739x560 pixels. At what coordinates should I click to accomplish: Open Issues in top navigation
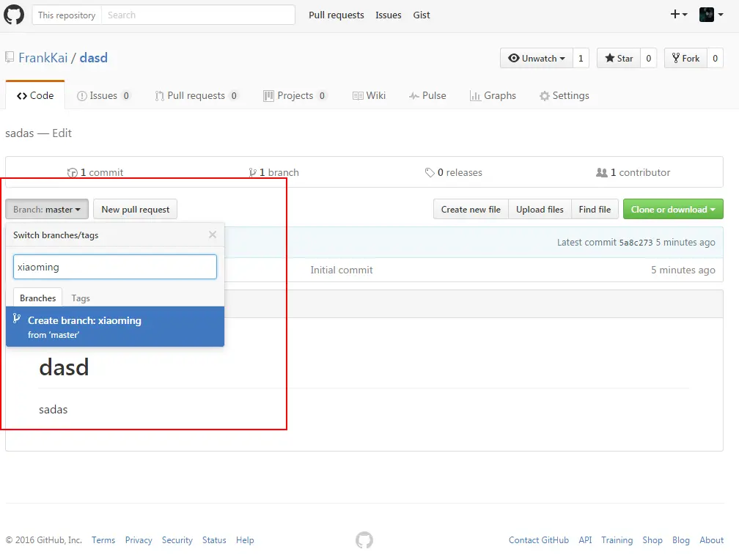pos(389,15)
